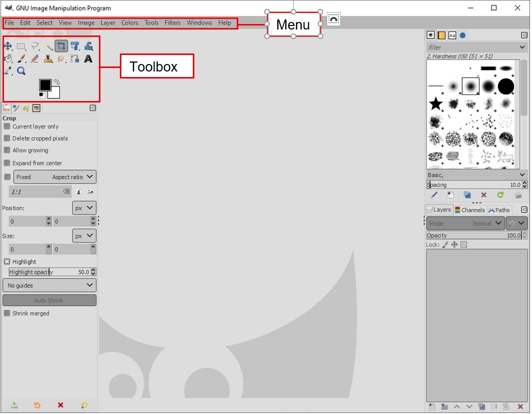This screenshot has width=532, height=414.
Task: Switch to the Channels tab
Action: click(x=470, y=210)
